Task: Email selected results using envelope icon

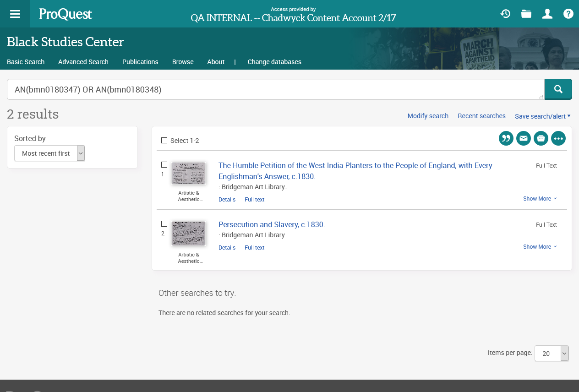Action: point(524,138)
